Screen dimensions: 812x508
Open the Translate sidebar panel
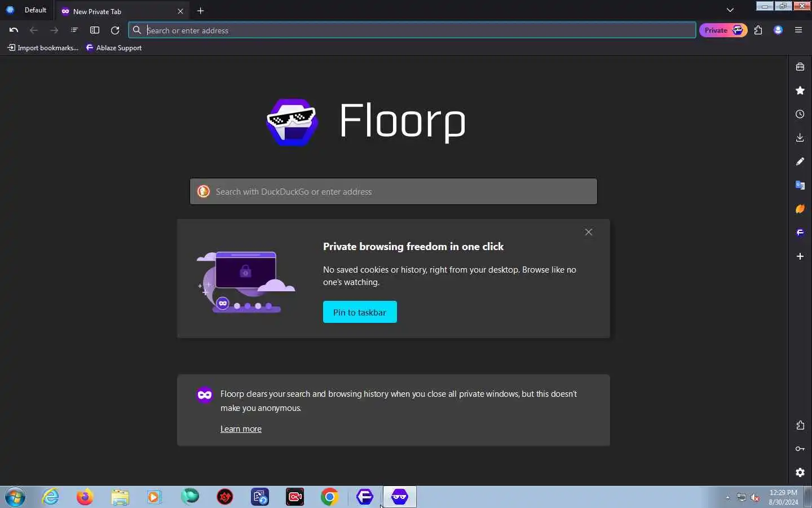(800, 185)
